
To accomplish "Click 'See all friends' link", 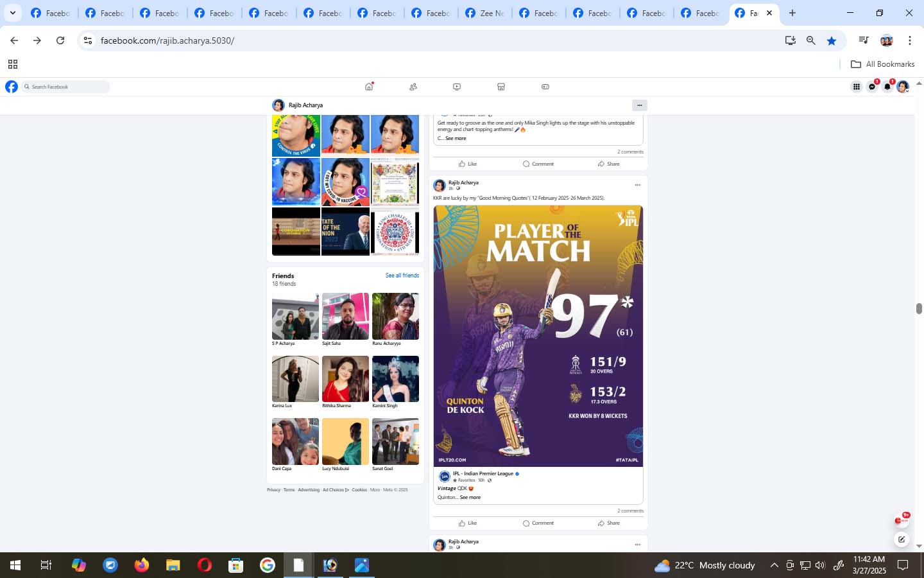I will [x=402, y=276].
